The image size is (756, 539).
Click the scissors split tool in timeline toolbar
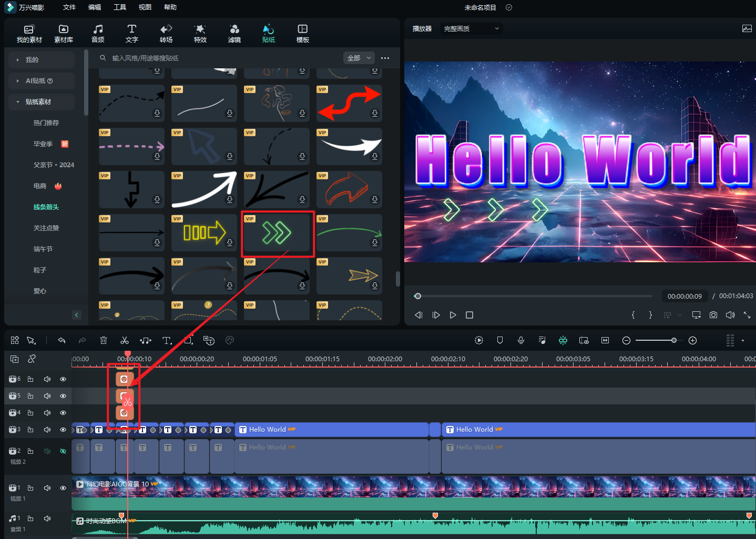pos(125,341)
